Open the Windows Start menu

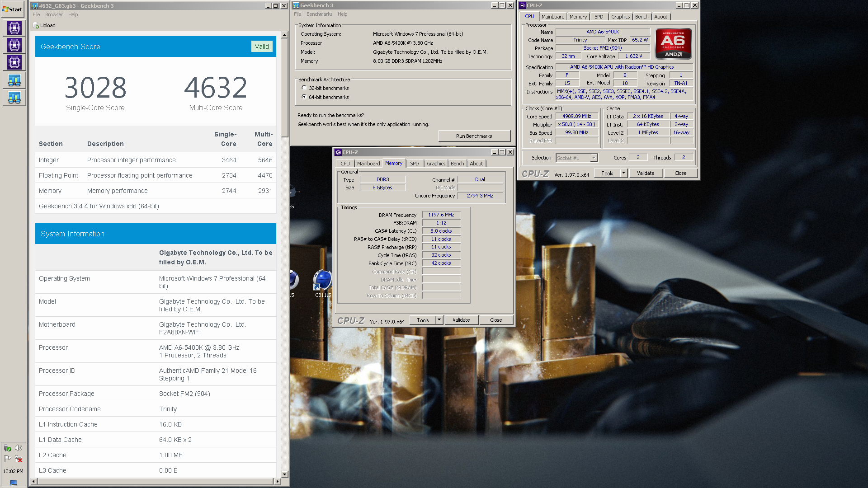[x=13, y=9]
